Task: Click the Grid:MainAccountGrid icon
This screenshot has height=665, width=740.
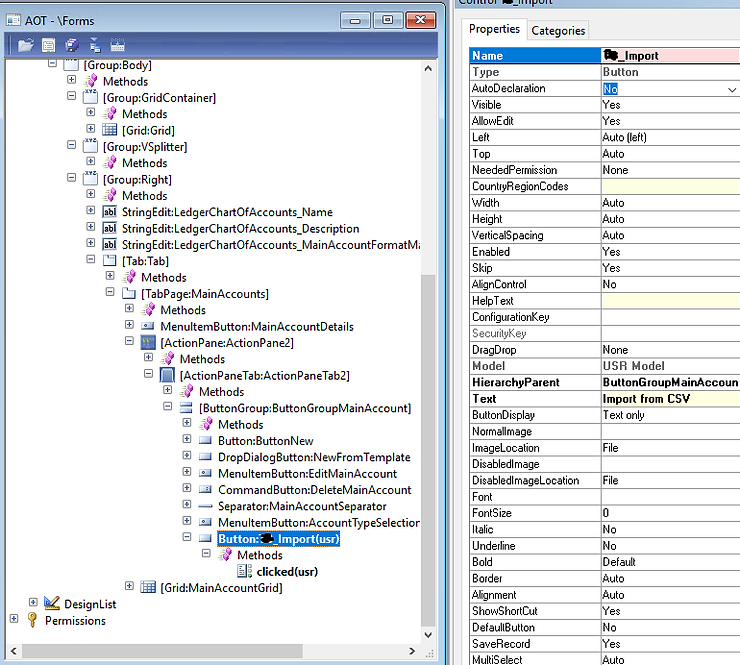Action: click(x=148, y=587)
